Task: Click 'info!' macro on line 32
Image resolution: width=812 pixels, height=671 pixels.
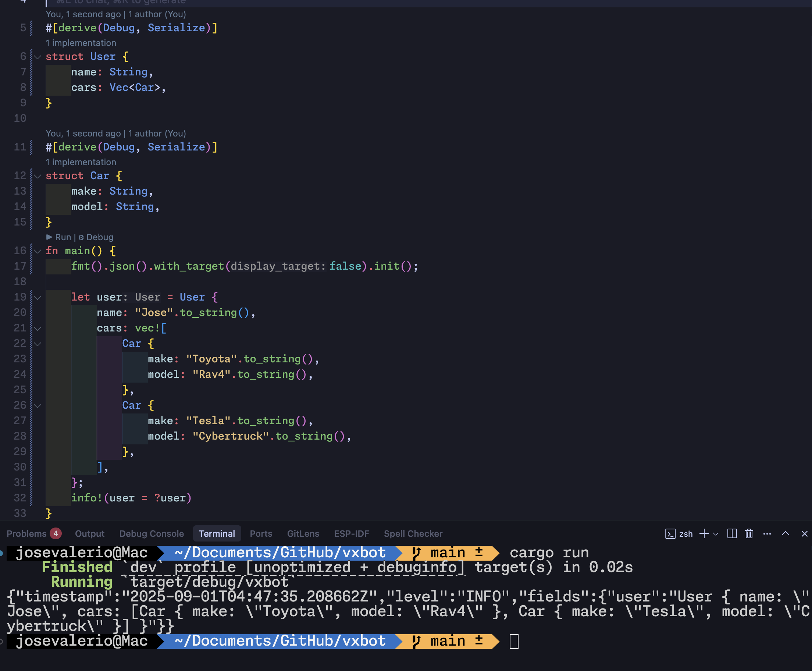Action: (87, 498)
